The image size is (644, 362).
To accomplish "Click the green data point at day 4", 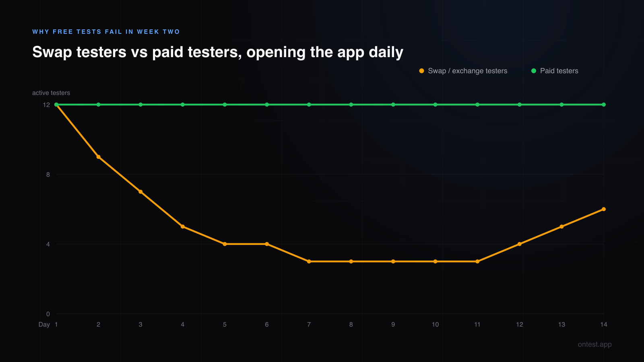I will [183, 105].
